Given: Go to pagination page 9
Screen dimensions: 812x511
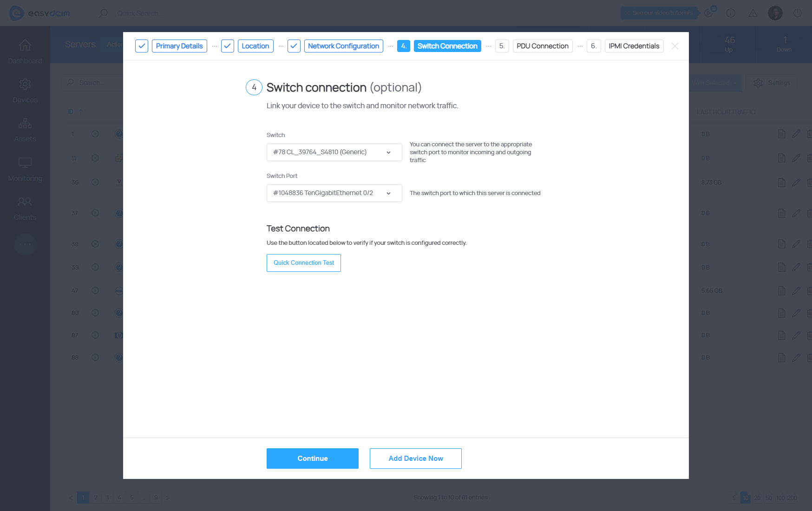Looking at the screenshot, I should [x=156, y=498].
